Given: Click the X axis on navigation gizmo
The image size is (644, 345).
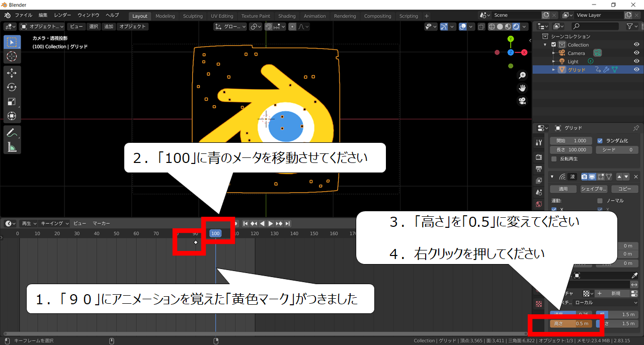Looking at the screenshot, I should [524, 52].
